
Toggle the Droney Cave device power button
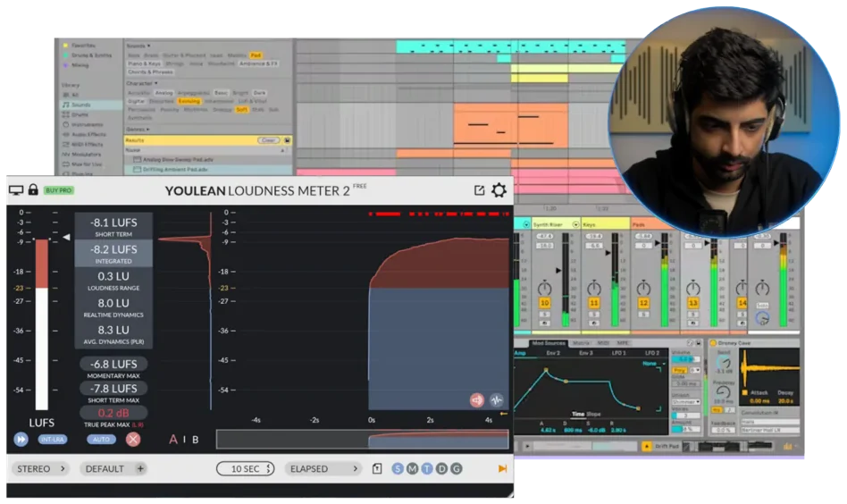[x=713, y=343]
